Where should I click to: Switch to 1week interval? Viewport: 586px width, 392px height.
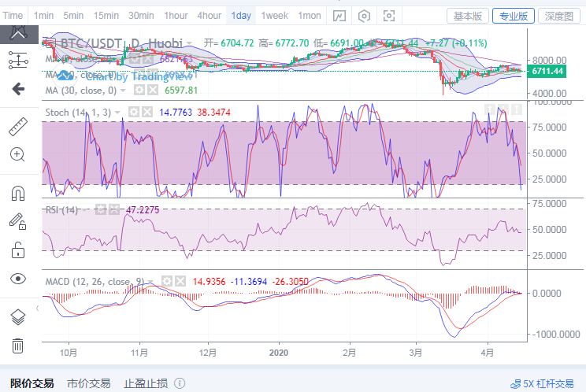click(x=275, y=16)
